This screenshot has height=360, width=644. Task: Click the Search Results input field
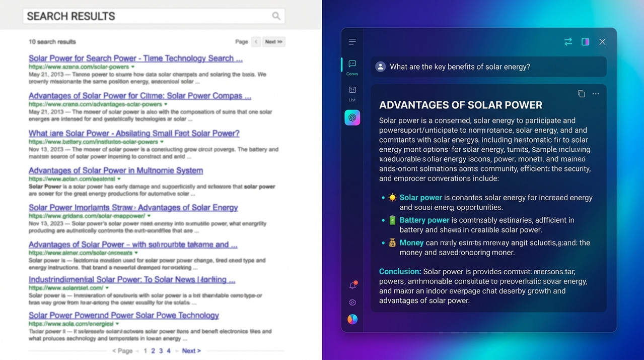146,16
